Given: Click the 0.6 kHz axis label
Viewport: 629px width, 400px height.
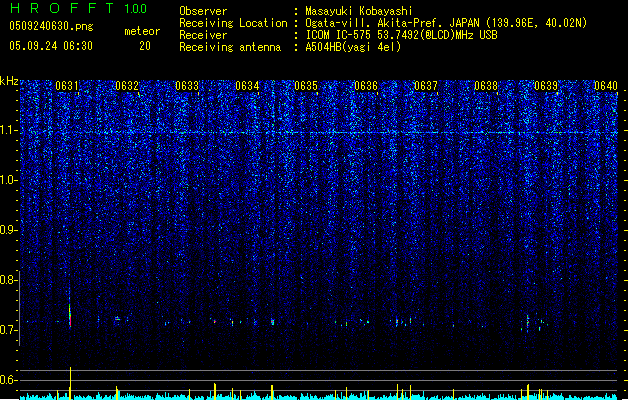Looking at the screenshot, I should click(x=9, y=380).
